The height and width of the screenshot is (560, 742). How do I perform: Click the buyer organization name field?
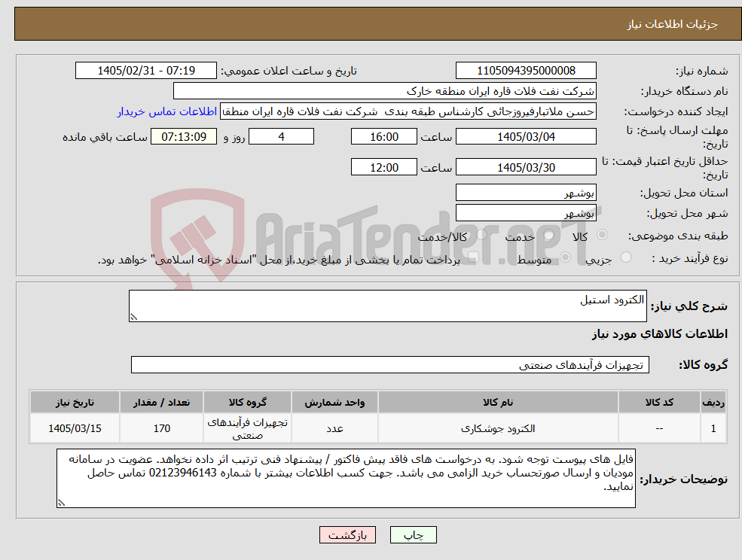[x=385, y=91]
